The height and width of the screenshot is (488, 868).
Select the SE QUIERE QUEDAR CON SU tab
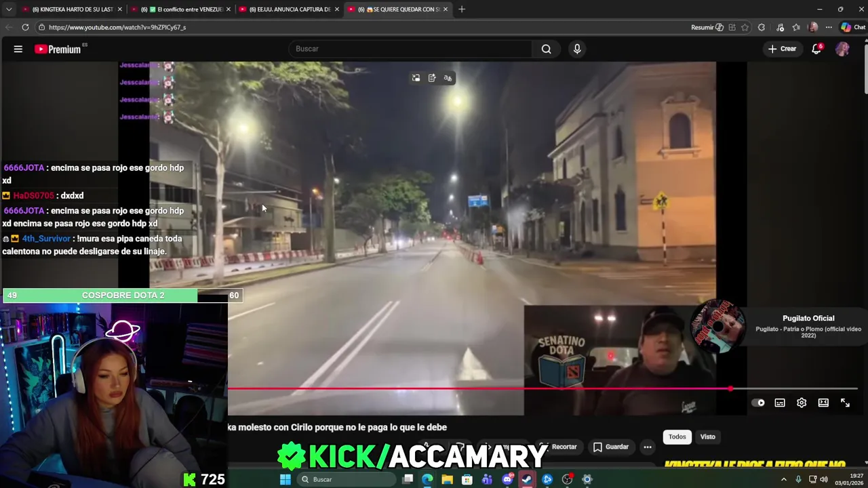click(399, 9)
